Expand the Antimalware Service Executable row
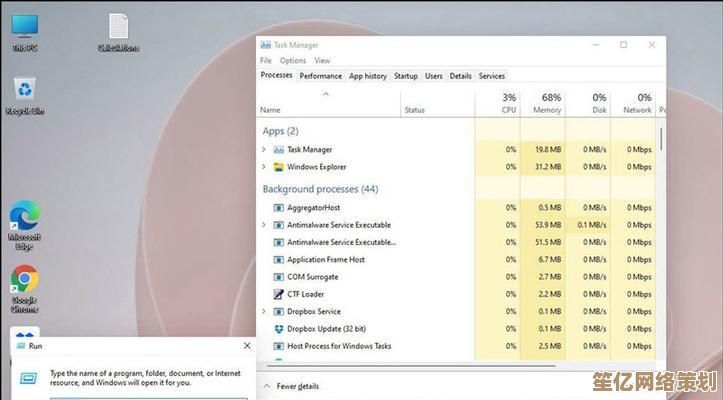Image resolution: width=723 pixels, height=400 pixels. [x=264, y=225]
